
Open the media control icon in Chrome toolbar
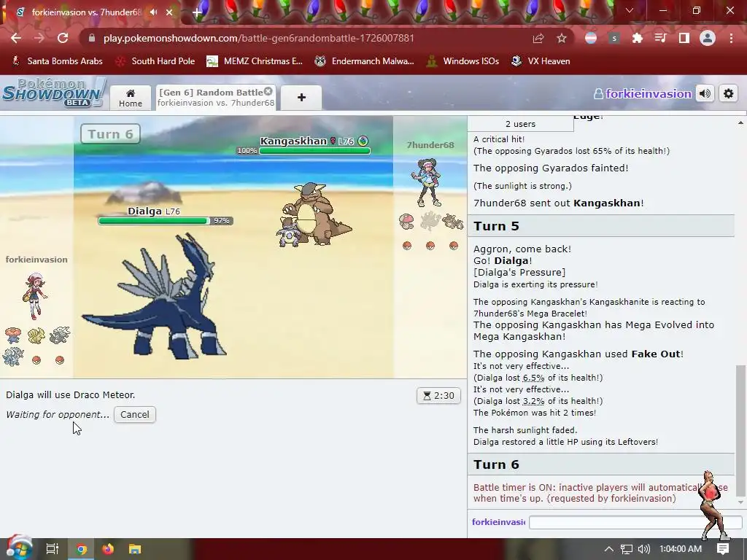click(661, 38)
